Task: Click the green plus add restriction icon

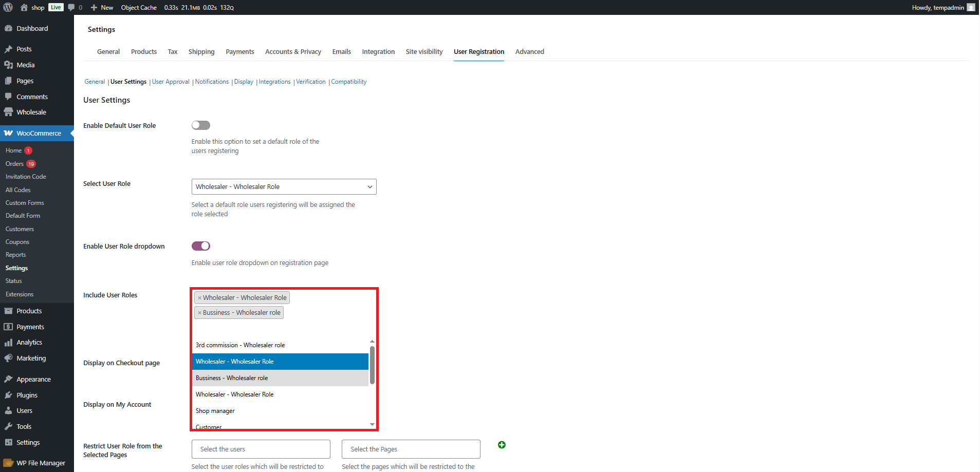Action: [x=502, y=445]
